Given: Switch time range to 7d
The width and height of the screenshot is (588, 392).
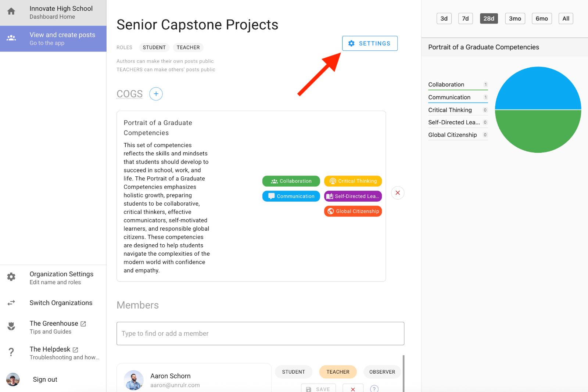Looking at the screenshot, I should point(465,18).
